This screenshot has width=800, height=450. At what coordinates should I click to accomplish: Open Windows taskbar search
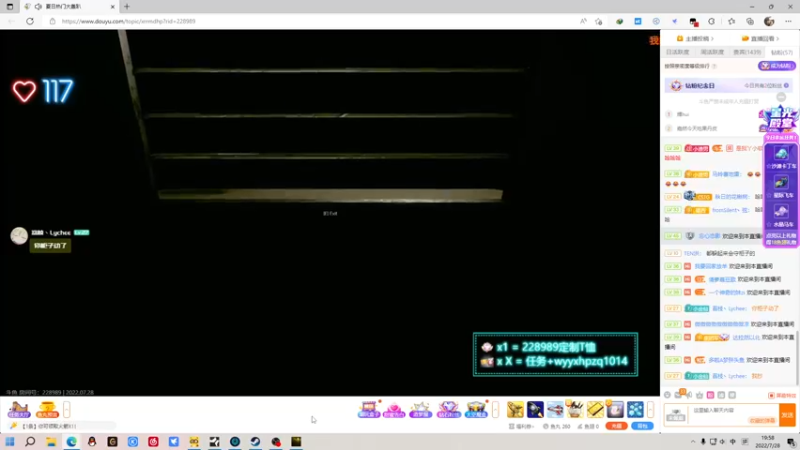30,441
